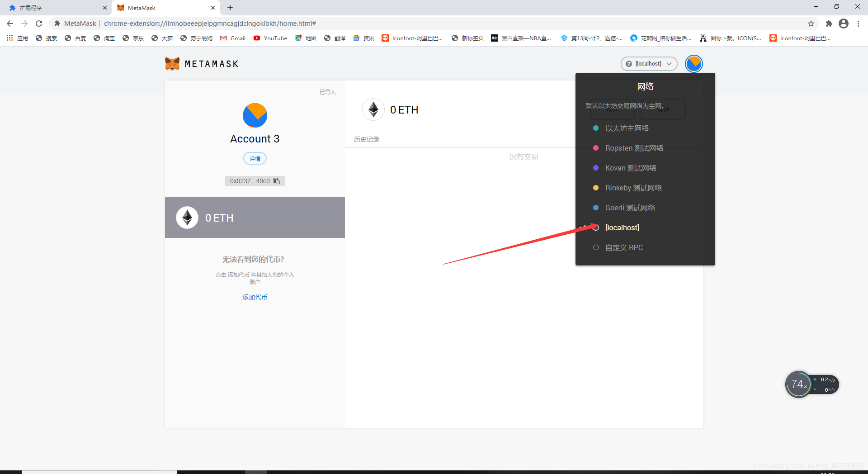Open the 花瓣网 bookmark
Viewport: 868px width, 474px height.
(x=661, y=38)
